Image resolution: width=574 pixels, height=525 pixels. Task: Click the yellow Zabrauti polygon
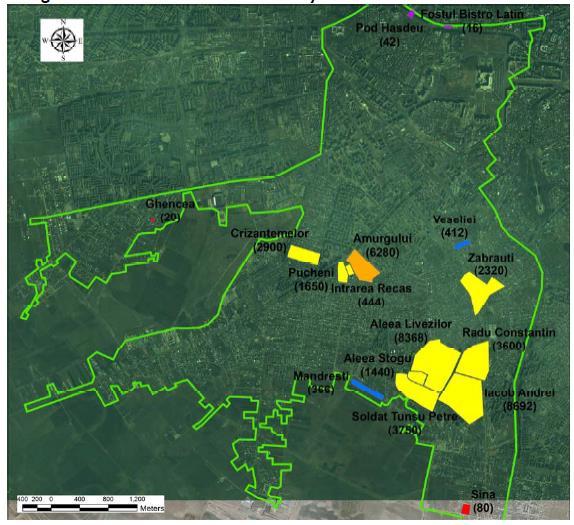tap(480, 291)
